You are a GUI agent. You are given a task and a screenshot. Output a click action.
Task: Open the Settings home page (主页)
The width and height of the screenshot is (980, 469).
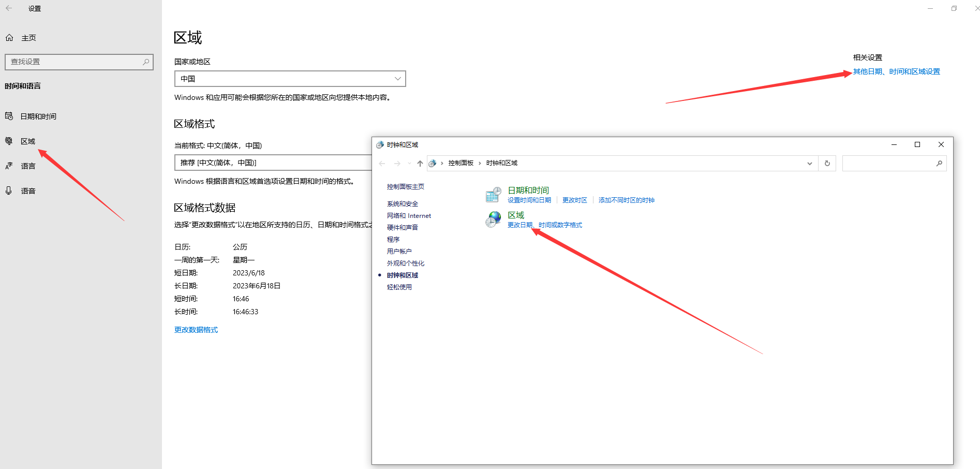pyautogui.click(x=21, y=38)
